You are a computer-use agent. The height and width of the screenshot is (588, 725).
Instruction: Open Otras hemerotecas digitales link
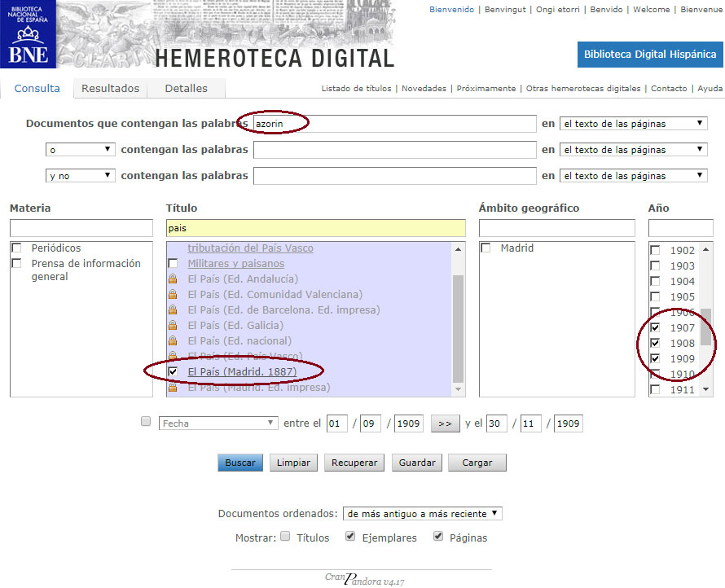click(x=583, y=88)
